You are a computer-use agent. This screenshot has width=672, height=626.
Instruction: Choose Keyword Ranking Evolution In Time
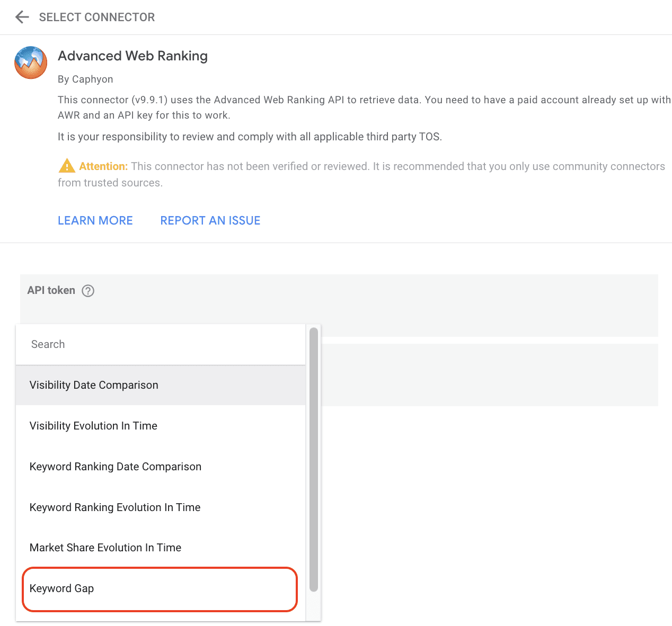pos(161,507)
